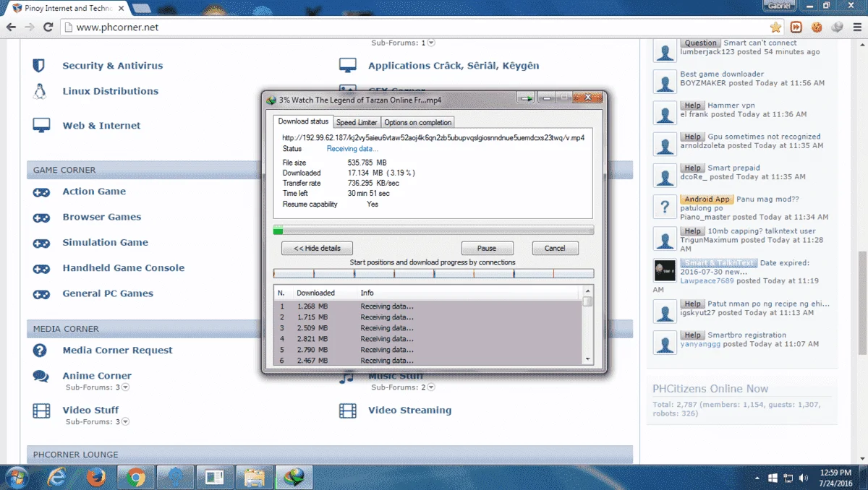Viewport: 868px width, 490px height.
Task: Open the 'Patulong po' question-mark avatar
Action: pos(665,207)
